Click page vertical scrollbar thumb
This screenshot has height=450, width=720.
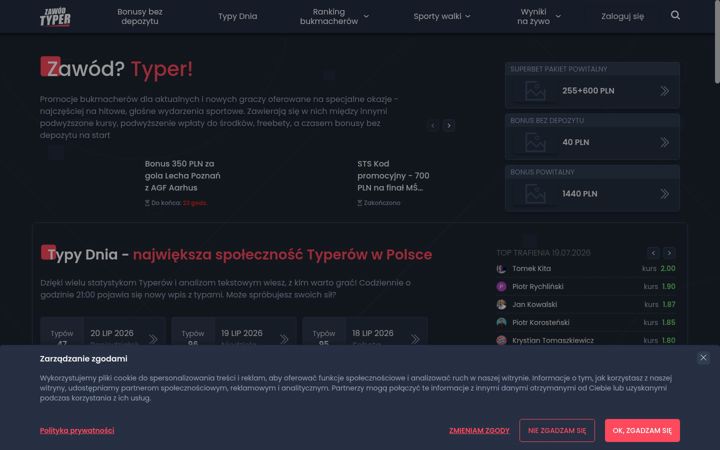(x=717, y=42)
